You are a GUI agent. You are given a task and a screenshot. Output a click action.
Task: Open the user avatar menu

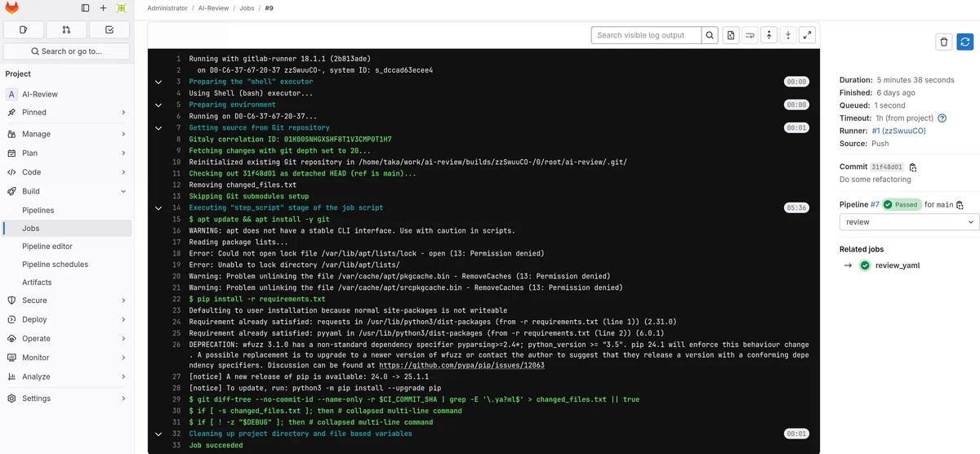tap(121, 8)
